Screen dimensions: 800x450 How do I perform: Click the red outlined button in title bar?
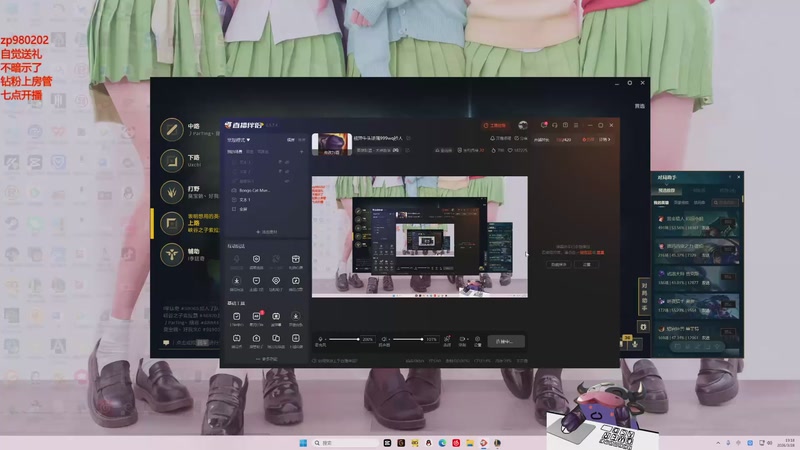(x=495, y=125)
